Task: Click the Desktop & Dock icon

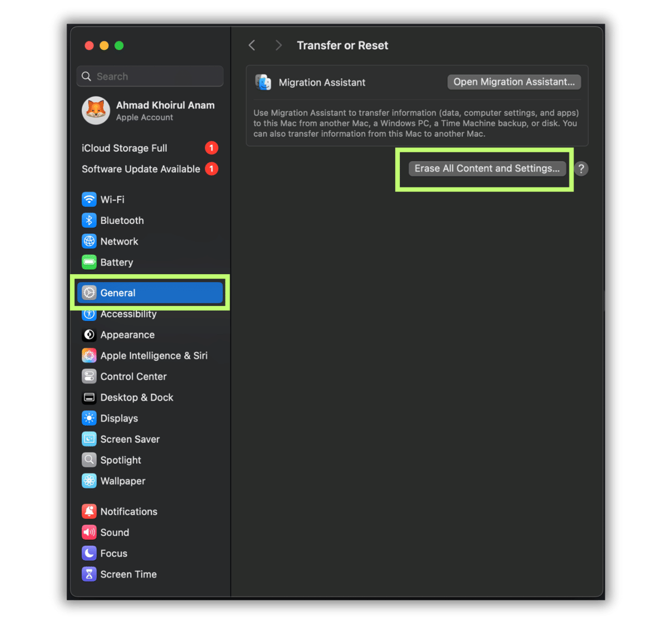Action: tap(89, 397)
